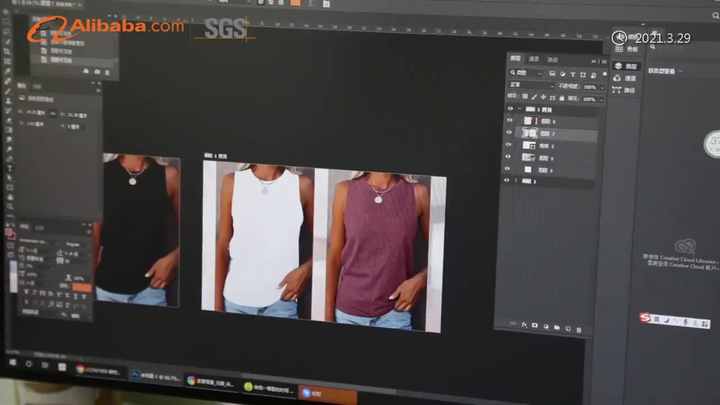Switch to the third tab in Layers panel group
Viewport: 720px width, 405px height.
(x=552, y=60)
